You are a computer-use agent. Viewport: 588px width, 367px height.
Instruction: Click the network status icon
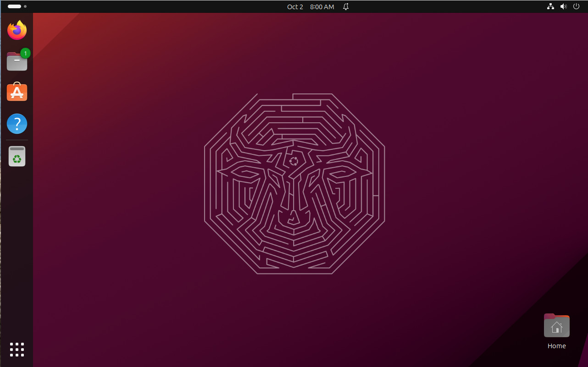(550, 7)
